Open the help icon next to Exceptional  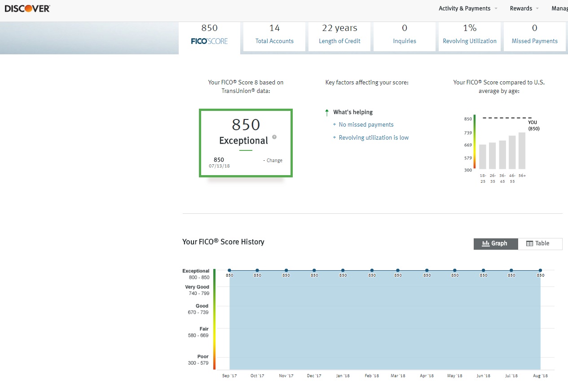pos(274,138)
